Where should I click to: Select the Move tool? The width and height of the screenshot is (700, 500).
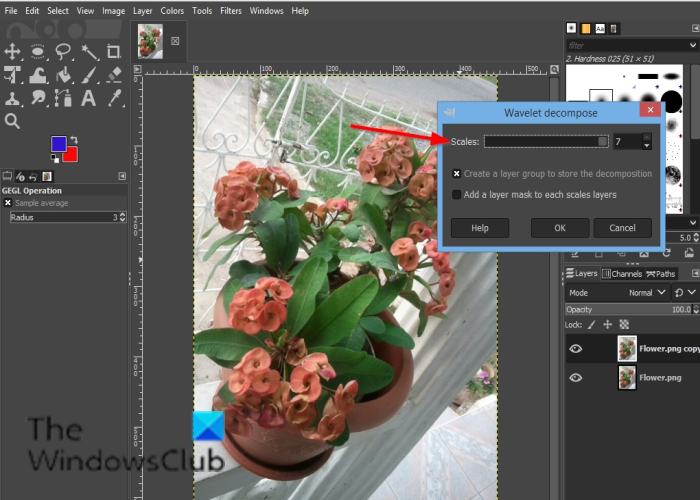pos(13,51)
